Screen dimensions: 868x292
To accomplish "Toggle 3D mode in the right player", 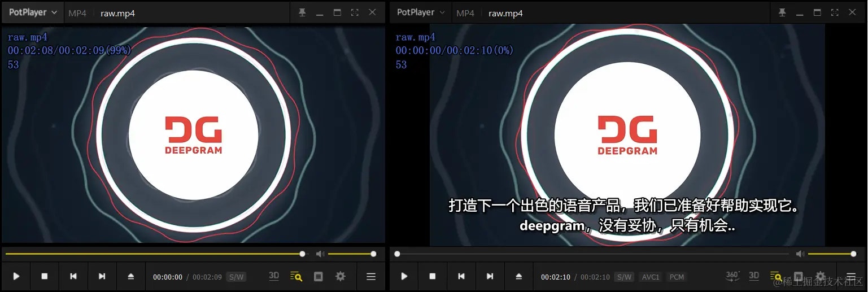I will (x=754, y=276).
